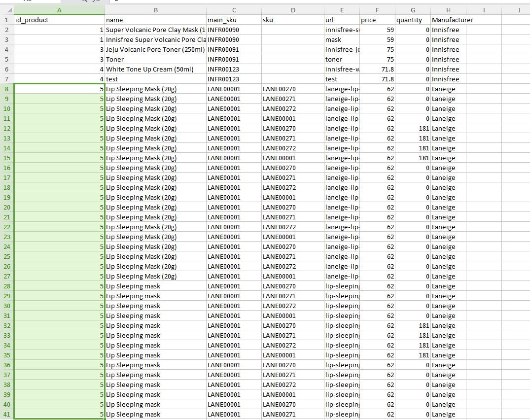Image resolution: width=530 pixels, height=420 pixels.
Task: Select the White Tone Up Cream (50ml) cell
Action: click(x=155, y=70)
